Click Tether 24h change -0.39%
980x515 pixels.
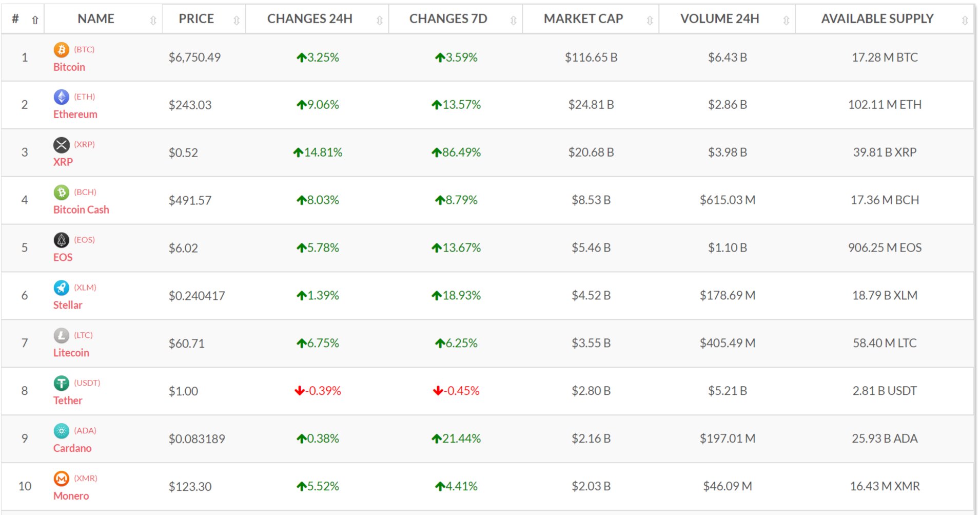tap(318, 391)
